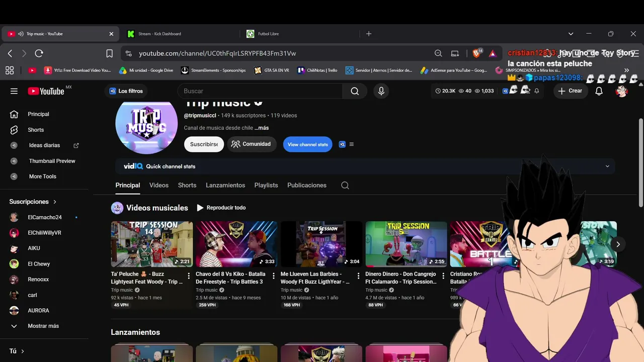Open vidIQ Ideas diarias
This screenshot has width=644, height=362.
tap(44, 145)
